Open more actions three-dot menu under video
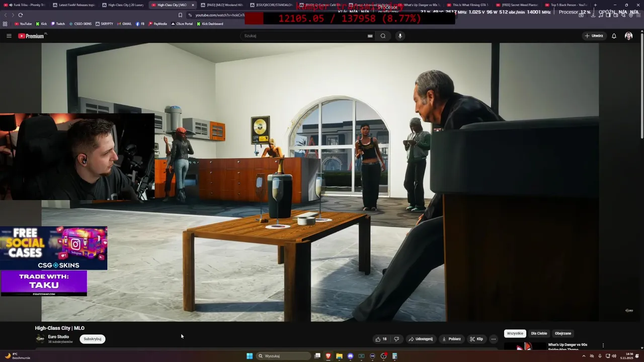Viewport: 644px width, 362px height. pos(493,339)
